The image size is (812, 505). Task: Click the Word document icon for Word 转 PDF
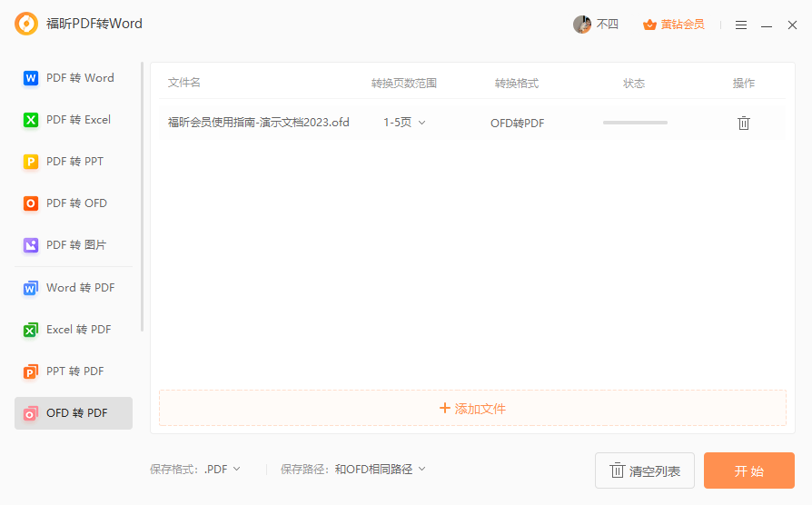pyautogui.click(x=31, y=288)
